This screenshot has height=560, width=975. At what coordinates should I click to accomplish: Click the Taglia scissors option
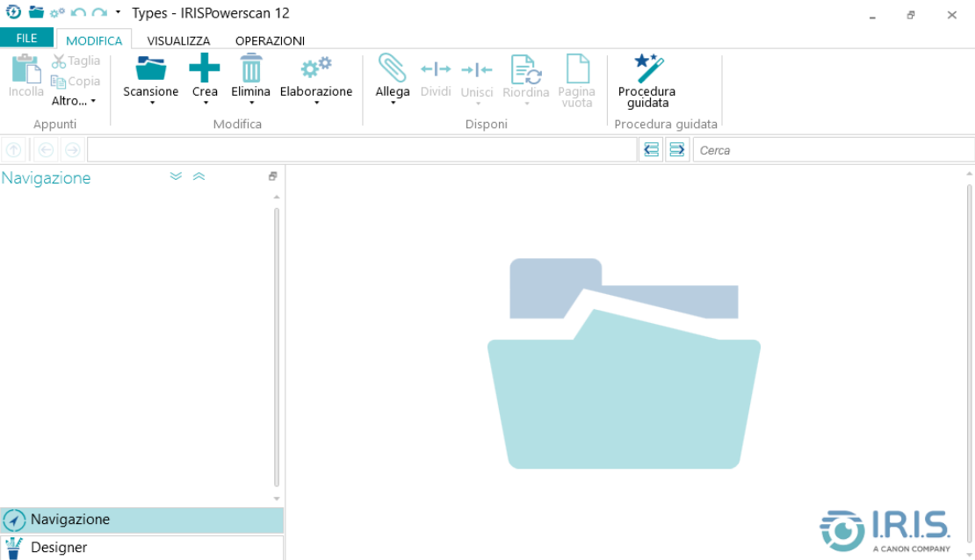76,61
